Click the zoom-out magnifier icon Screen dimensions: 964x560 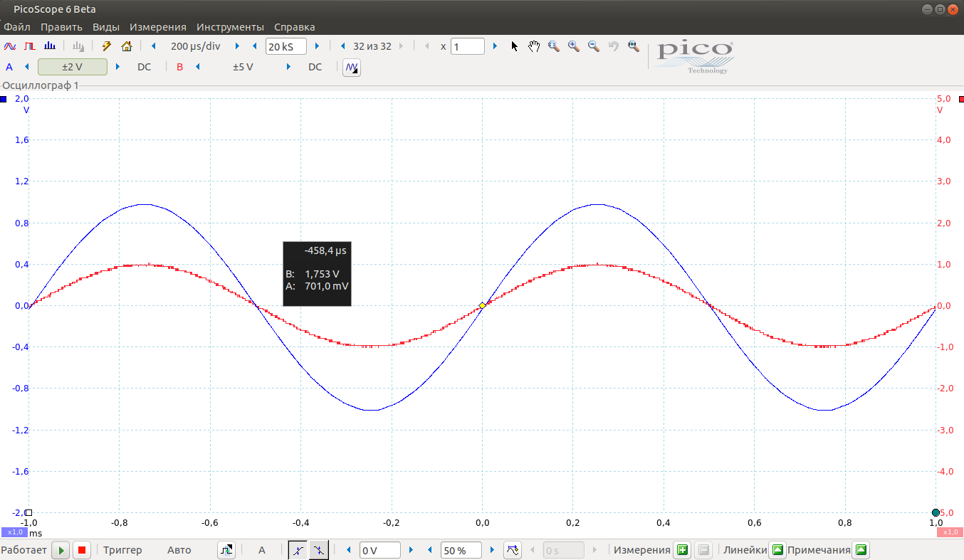point(593,46)
